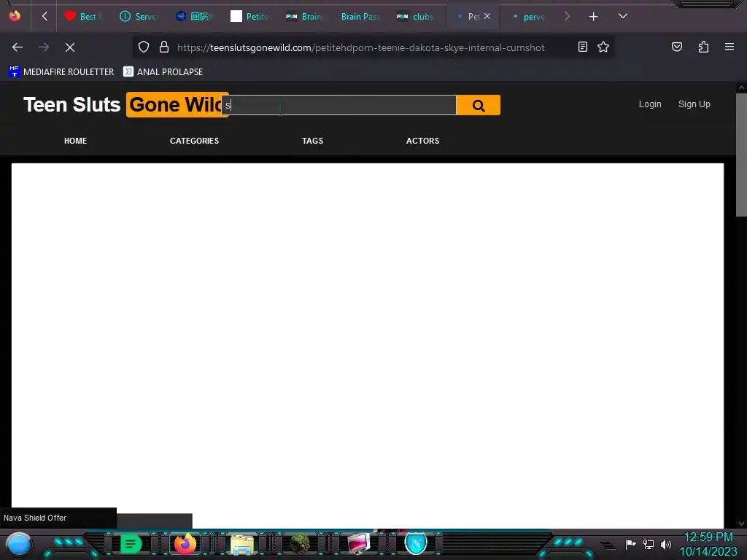Open the Firefox hamburger menu
The width and height of the screenshot is (747, 560).
[x=729, y=47]
